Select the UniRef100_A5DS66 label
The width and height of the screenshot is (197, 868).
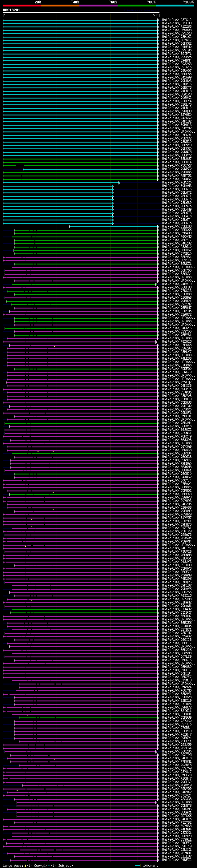click(x=177, y=230)
